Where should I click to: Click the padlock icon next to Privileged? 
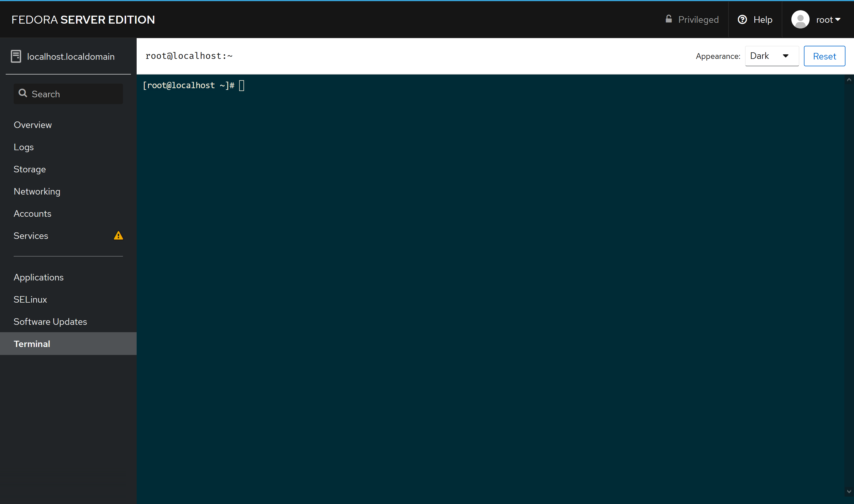pos(668,19)
